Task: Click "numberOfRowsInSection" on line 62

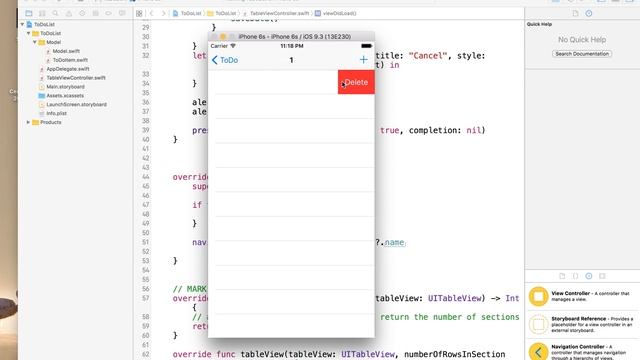Action: pos(454,354)
